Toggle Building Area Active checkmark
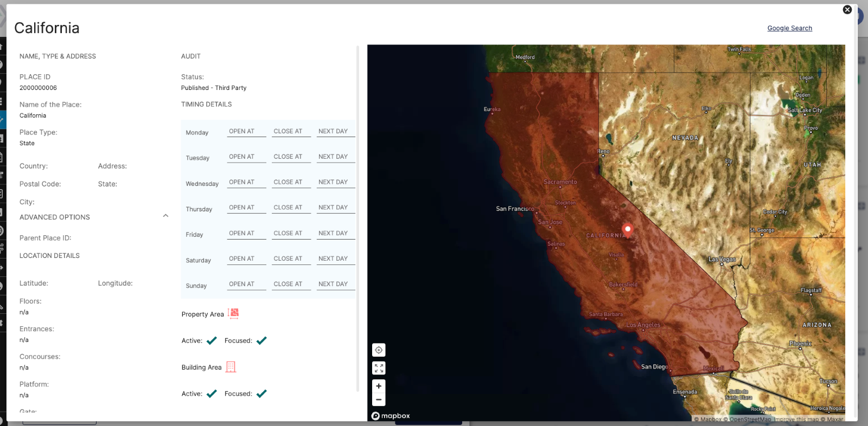Viewport: 868px width, 426px height. pos(212,394)
